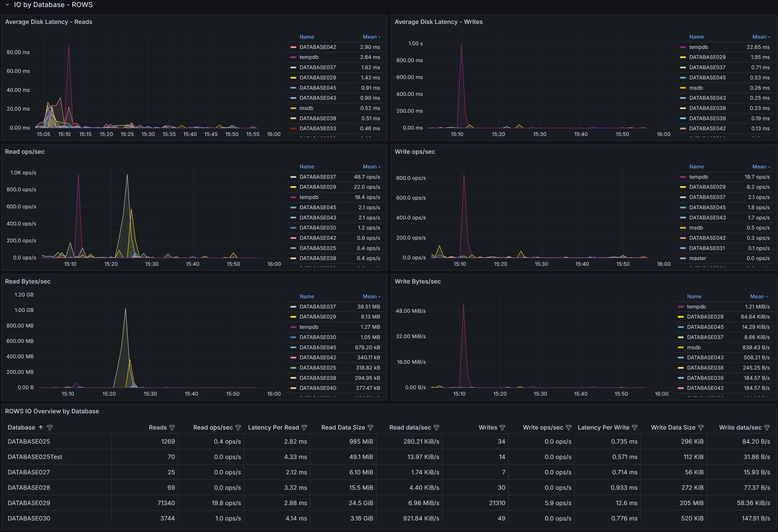Open the Writes column filter
778x532 pixels.
click(503, 428)
